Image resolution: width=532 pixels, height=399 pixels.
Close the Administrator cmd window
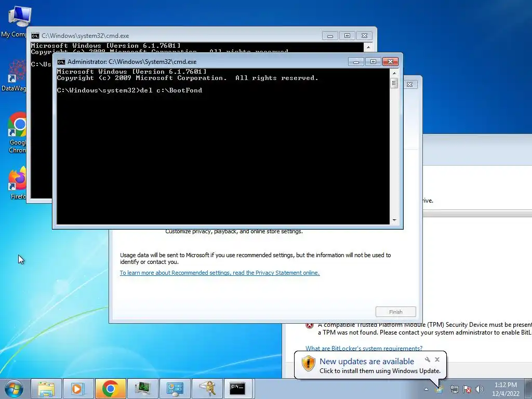(390, 62)
